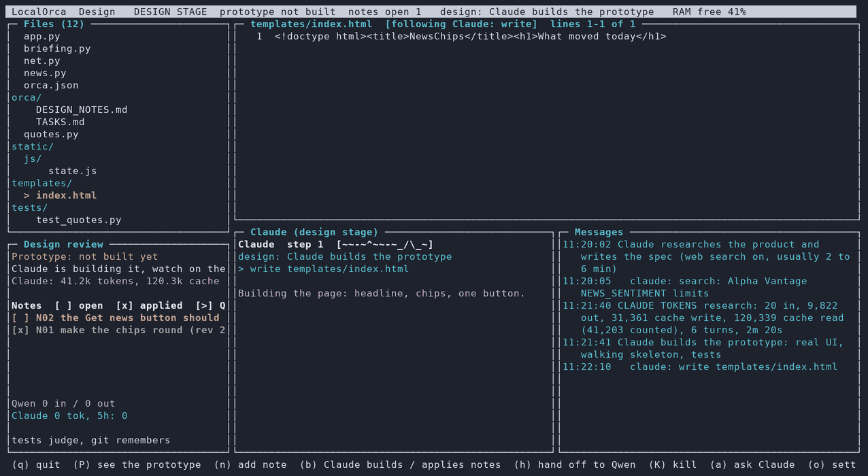
Task: Collapse the js/ subfolder
Action: [33, 158]
